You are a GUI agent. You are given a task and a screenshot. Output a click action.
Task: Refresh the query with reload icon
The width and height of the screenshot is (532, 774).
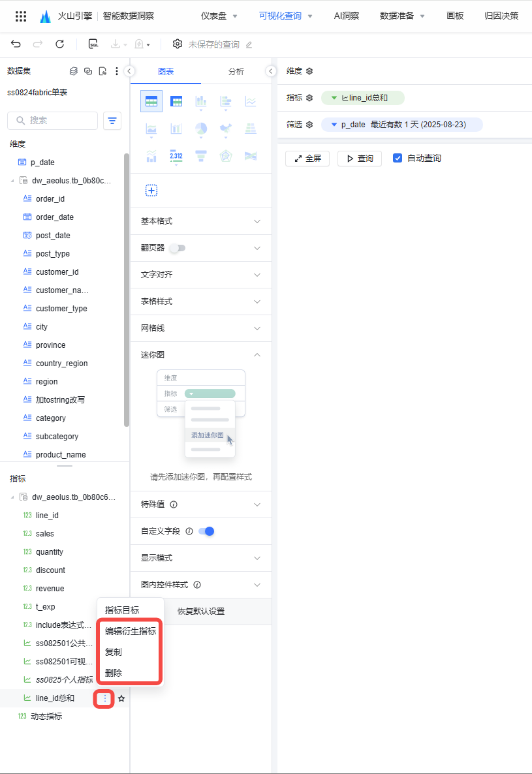59,44
